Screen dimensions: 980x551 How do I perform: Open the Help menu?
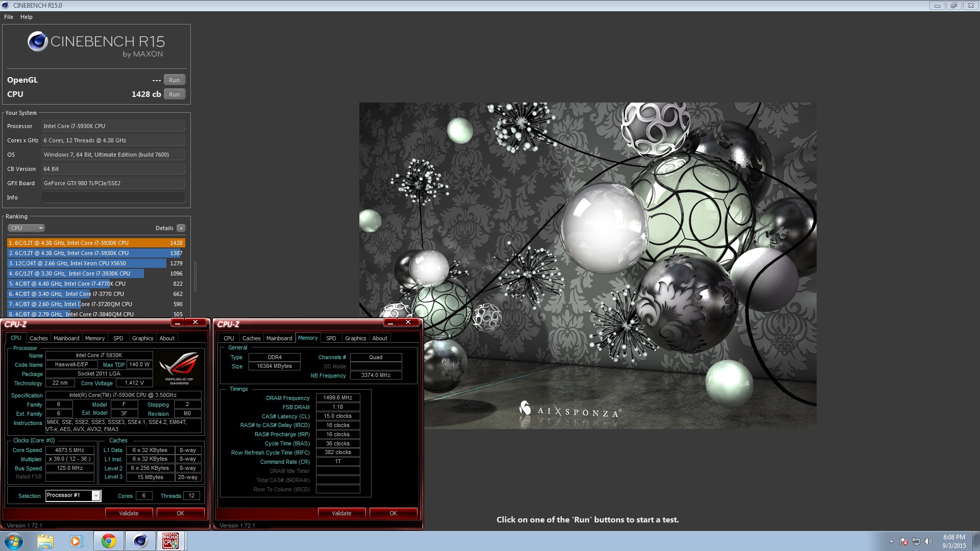click(x=27, y=17)
